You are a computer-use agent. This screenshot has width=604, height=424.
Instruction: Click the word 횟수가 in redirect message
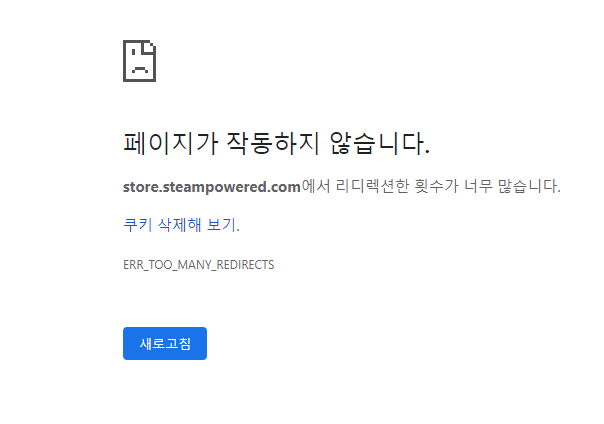(436, 186)
